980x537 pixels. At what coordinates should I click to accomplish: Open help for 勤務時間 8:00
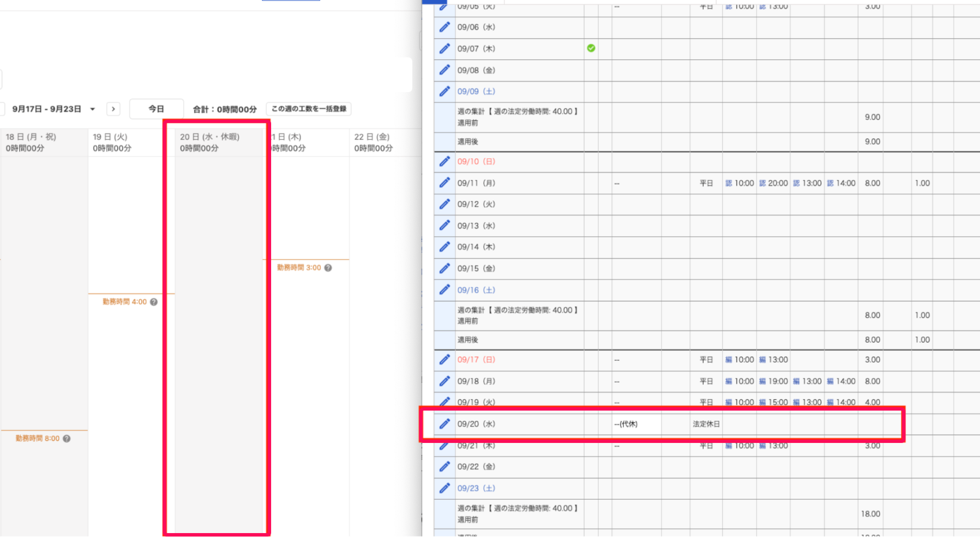67,439
